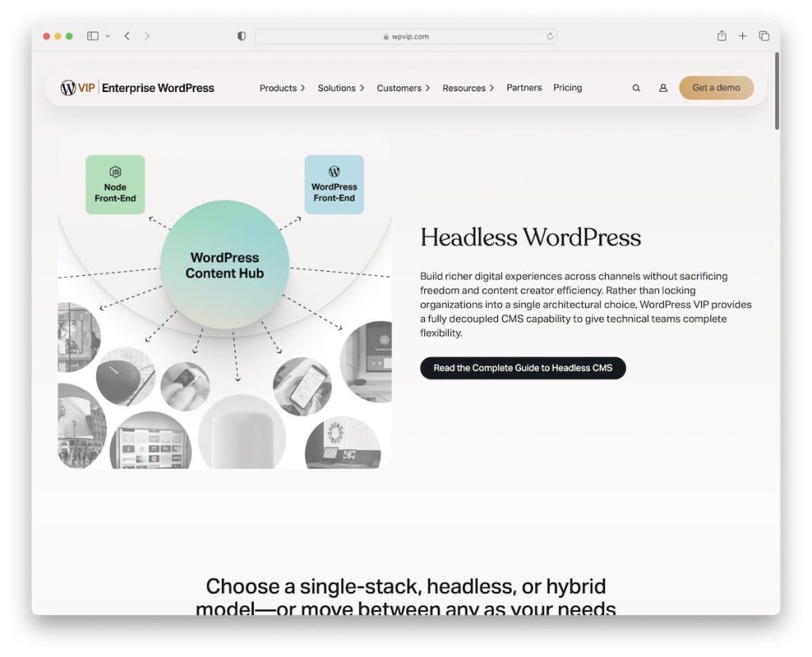Open the tab overview icon
This screenshot has height=657, width=812.
(763, 36)
